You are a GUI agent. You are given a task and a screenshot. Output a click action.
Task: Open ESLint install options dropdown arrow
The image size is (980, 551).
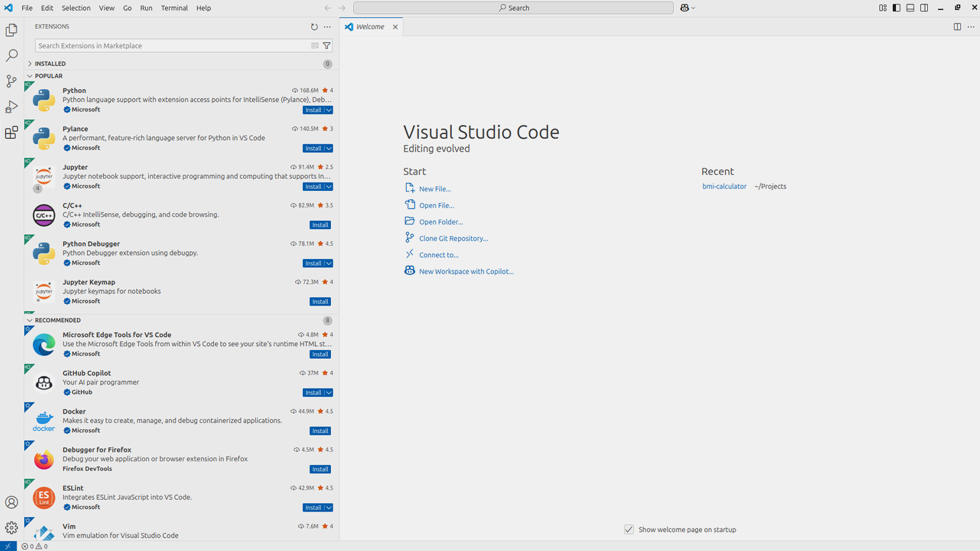coord(329,508)
